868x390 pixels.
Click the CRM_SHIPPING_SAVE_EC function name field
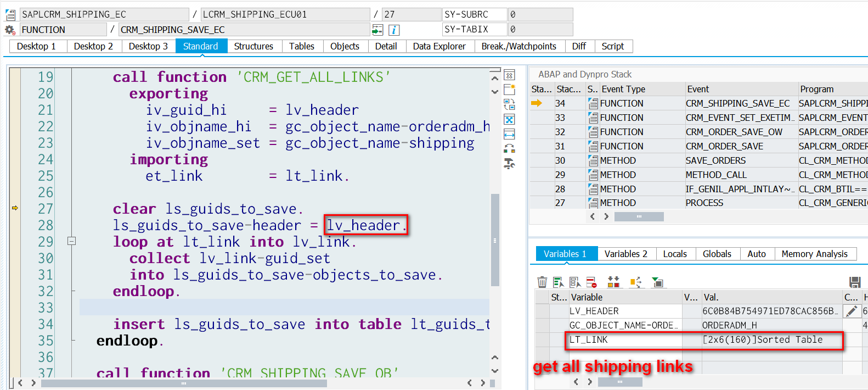tap(244, 30)
